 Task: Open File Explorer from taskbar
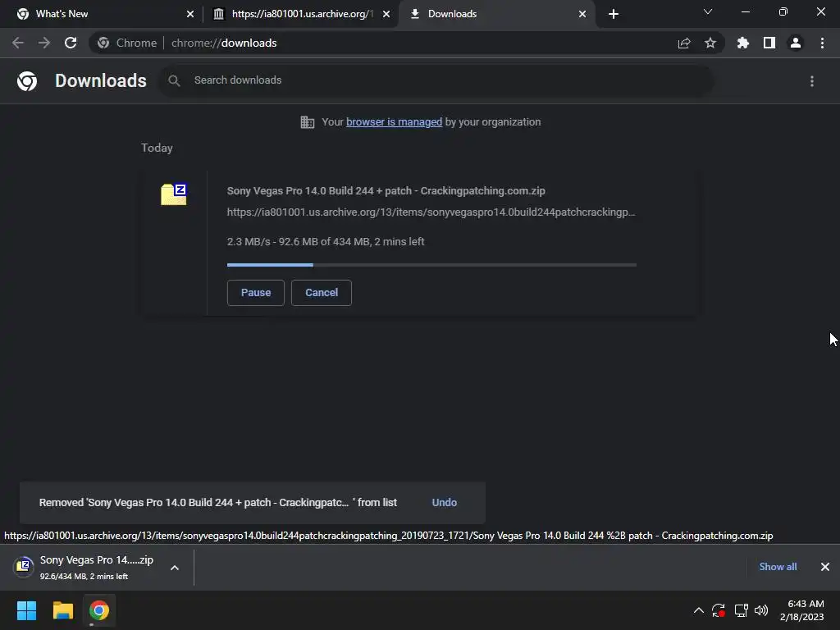tap(63, 610)
